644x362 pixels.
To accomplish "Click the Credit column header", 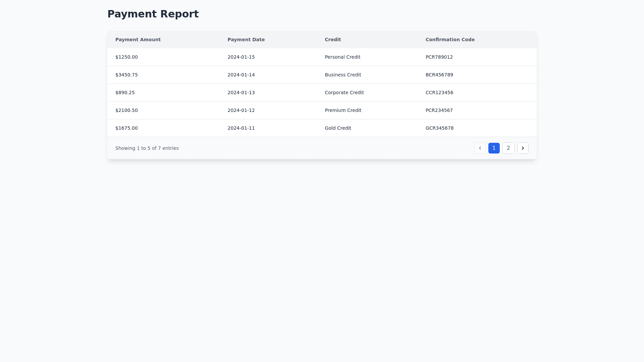I will click(x=332, y=40).
